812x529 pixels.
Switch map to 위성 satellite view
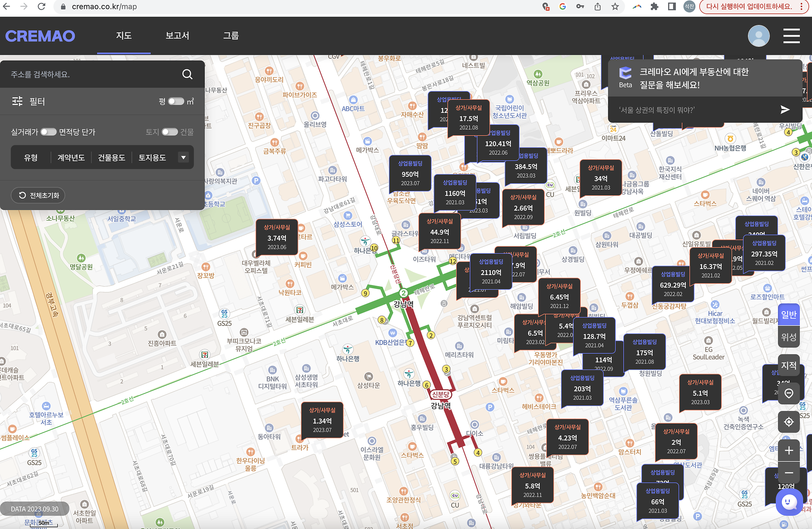click(789, 337)
